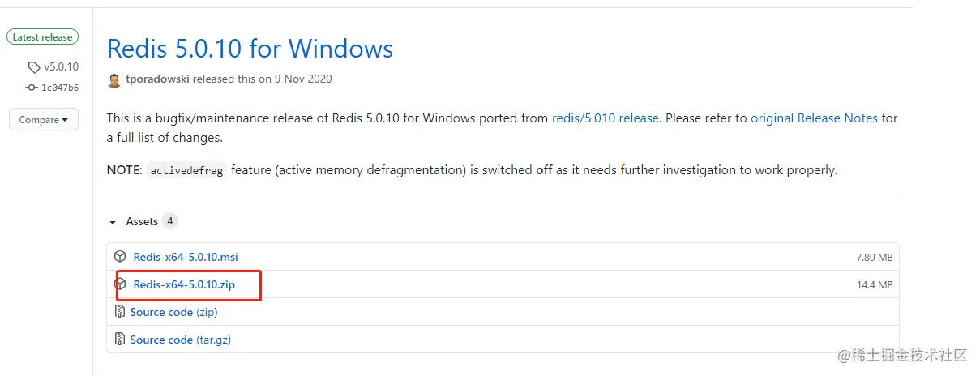Download Source code (tar.gz)

[180, 340]
